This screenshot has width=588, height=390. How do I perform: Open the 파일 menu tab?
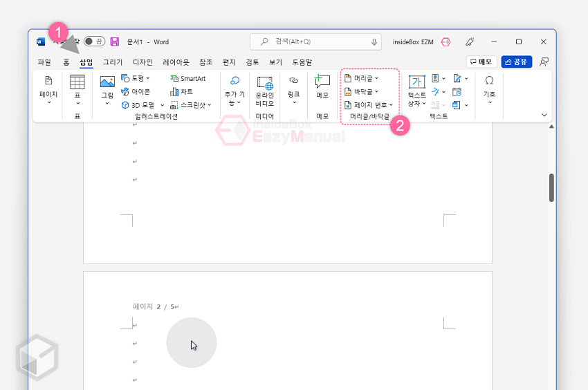tap(44, 62)
